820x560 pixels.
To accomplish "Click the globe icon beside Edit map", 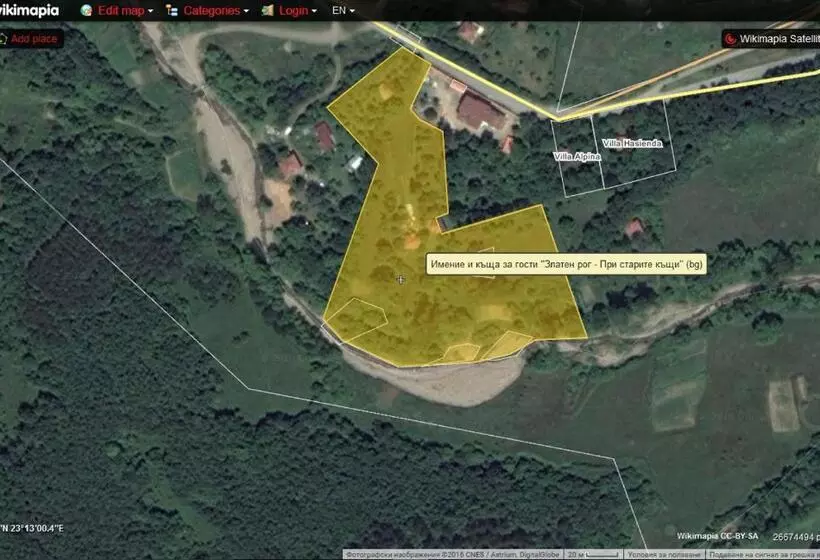I will coord(85,11).
